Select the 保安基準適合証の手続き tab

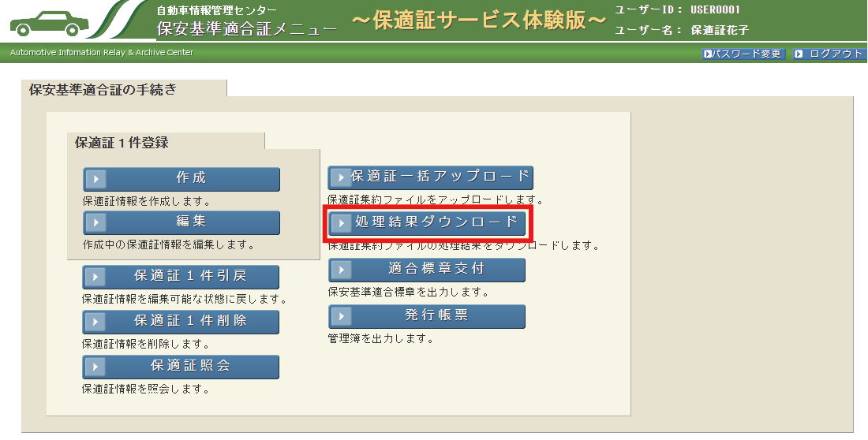tap(103, 89)
